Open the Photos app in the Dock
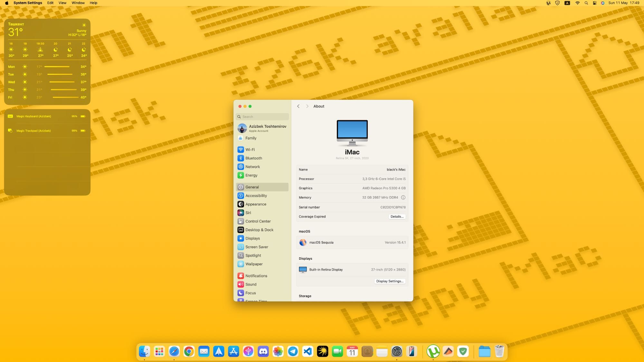 278,351
